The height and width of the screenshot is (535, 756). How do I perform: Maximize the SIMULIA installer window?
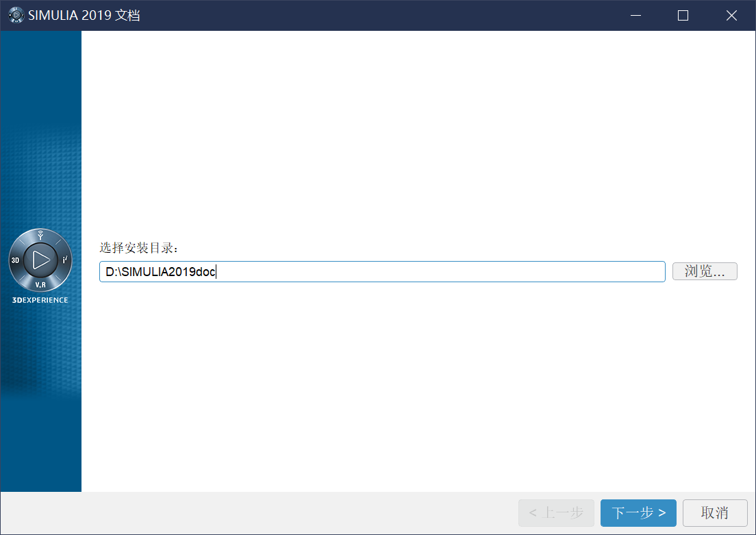683,15
